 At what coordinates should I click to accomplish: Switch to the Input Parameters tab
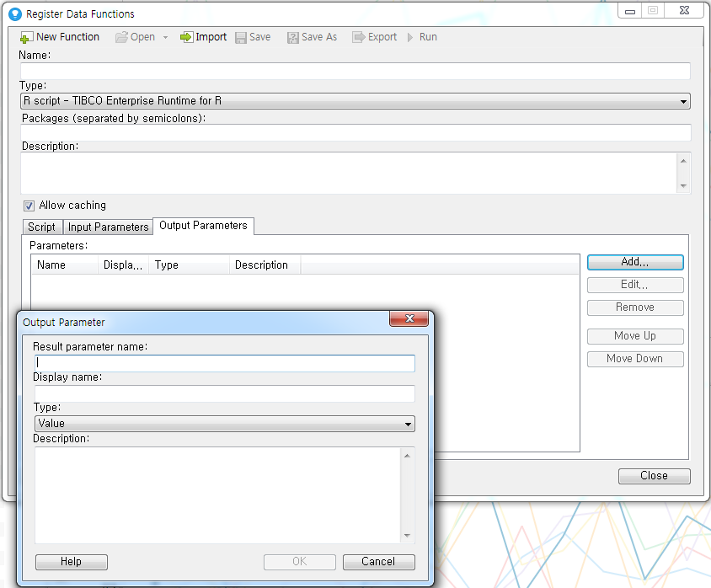click(x=108, y=227)
